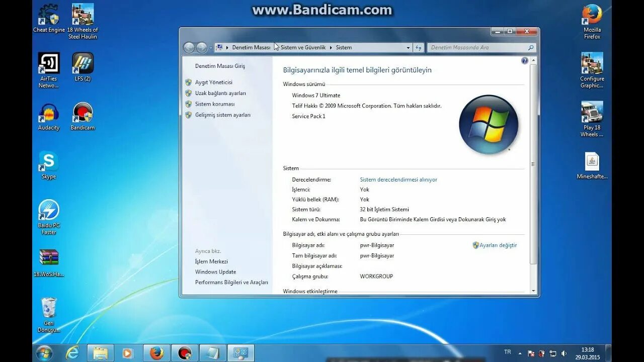Open 18 Wheels of Steel Haulin shortcut
Image resolution: width=644 pixels, height=362 pixels.
tap(83, 22)
